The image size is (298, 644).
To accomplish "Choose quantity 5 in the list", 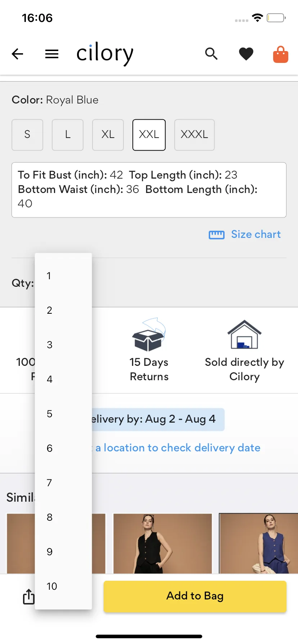I will [x=50, y=414].
